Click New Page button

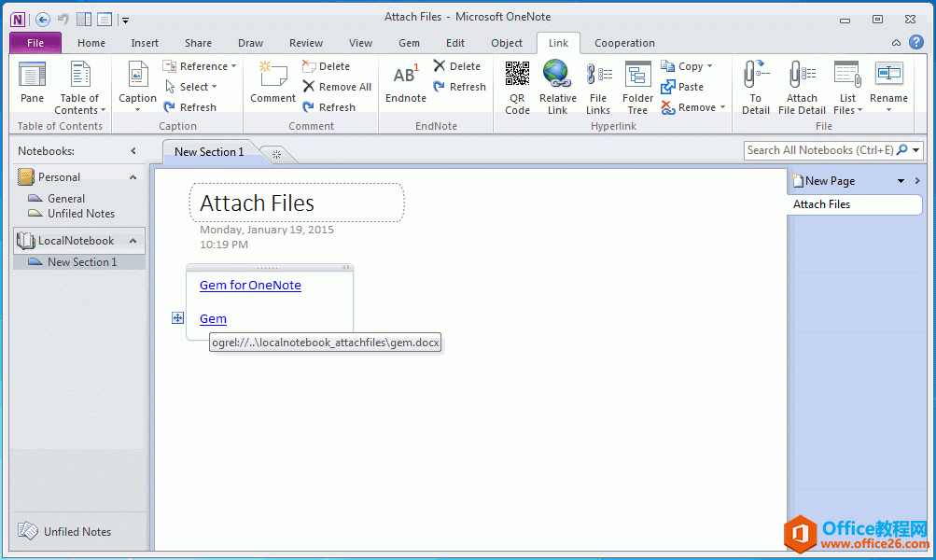coord(830,181)
